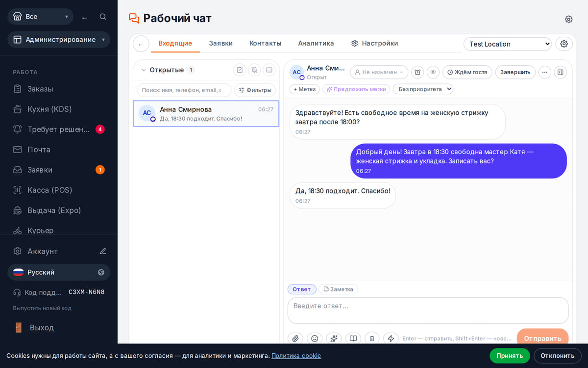
Task: Open the Фильтры filters button
Action: pyautogui.click(x=255, y=90)
